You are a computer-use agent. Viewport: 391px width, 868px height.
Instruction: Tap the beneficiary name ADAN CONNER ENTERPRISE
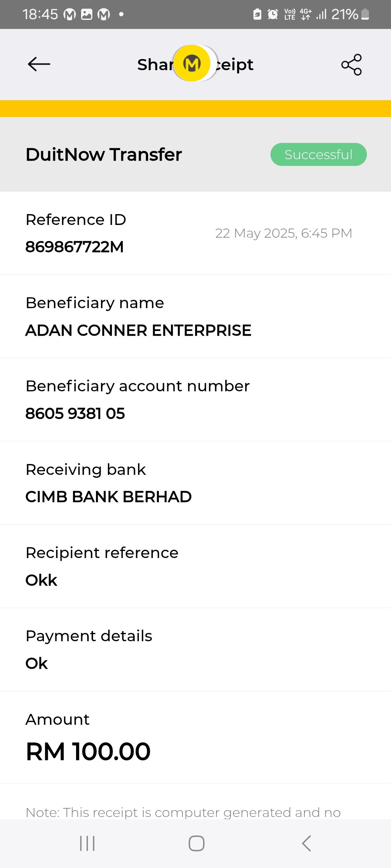coord(138,330)
